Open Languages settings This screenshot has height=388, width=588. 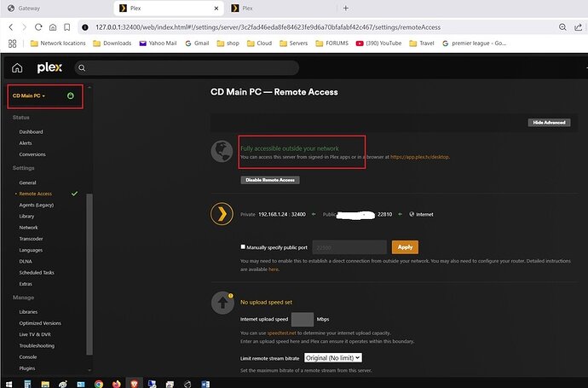coord(31,250)
